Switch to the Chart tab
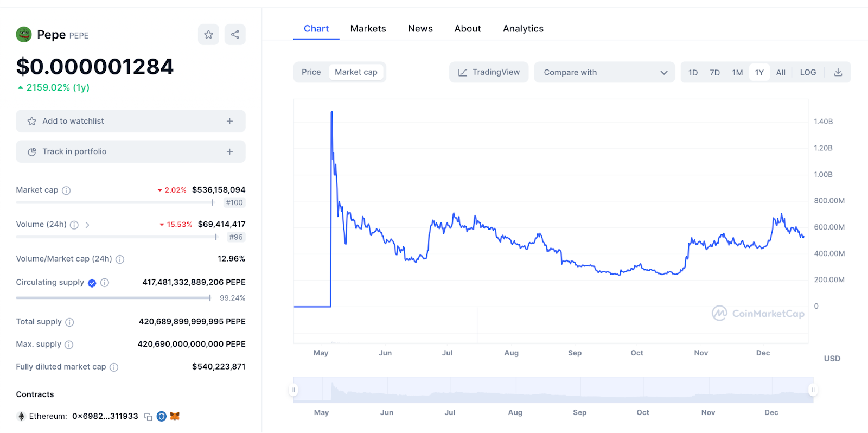Viewport: 868px width, 433px height. click(316, 29)
